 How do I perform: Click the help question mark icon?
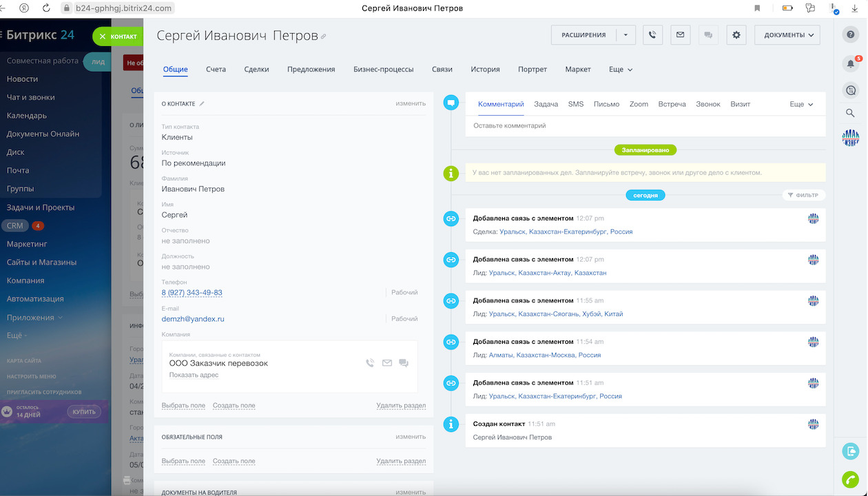coord(851,34)
